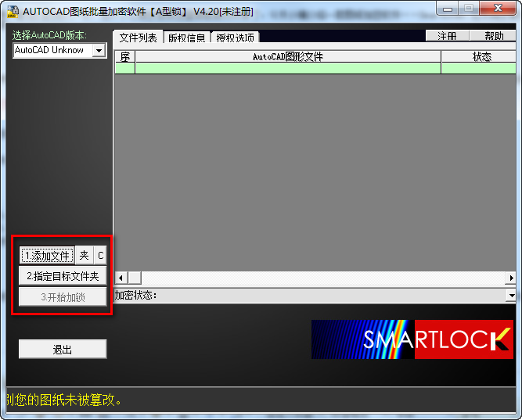Click the 序 column header
The width and height of the screenshot is (522, 420).
tap(125, 56)
